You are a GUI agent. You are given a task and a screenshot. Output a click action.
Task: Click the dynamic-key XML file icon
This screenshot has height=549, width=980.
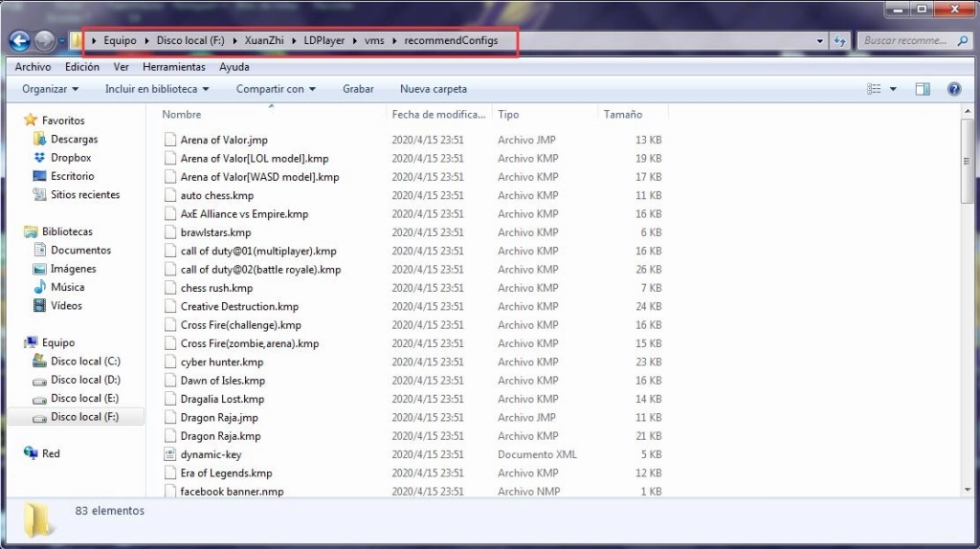pos(170,454)
